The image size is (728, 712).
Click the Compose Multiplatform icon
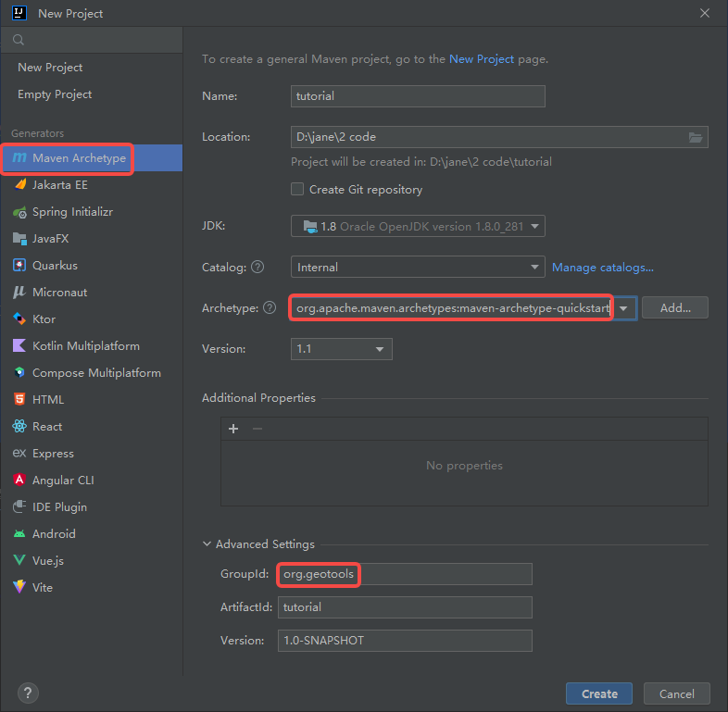coord(19,373)
